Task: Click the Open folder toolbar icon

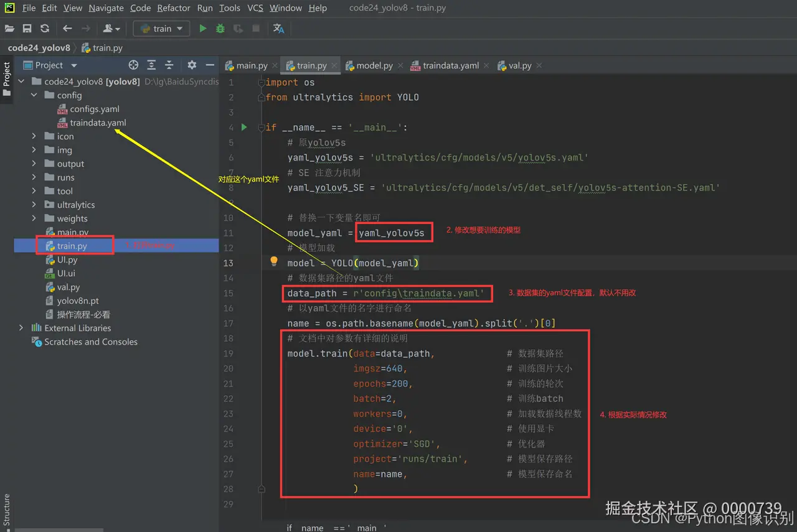Action: [x=9, y=29]
